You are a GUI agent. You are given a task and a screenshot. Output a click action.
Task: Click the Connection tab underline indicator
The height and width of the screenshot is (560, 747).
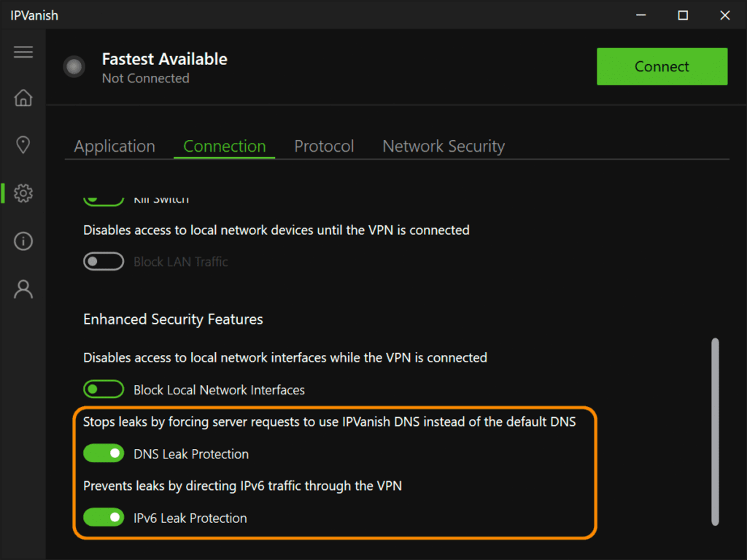pyautogui.click(x=224, y=158)
